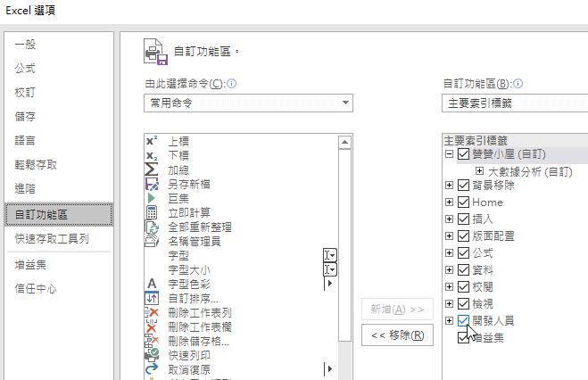Uncheck the 資料 tab checkbox

(463, 269)
